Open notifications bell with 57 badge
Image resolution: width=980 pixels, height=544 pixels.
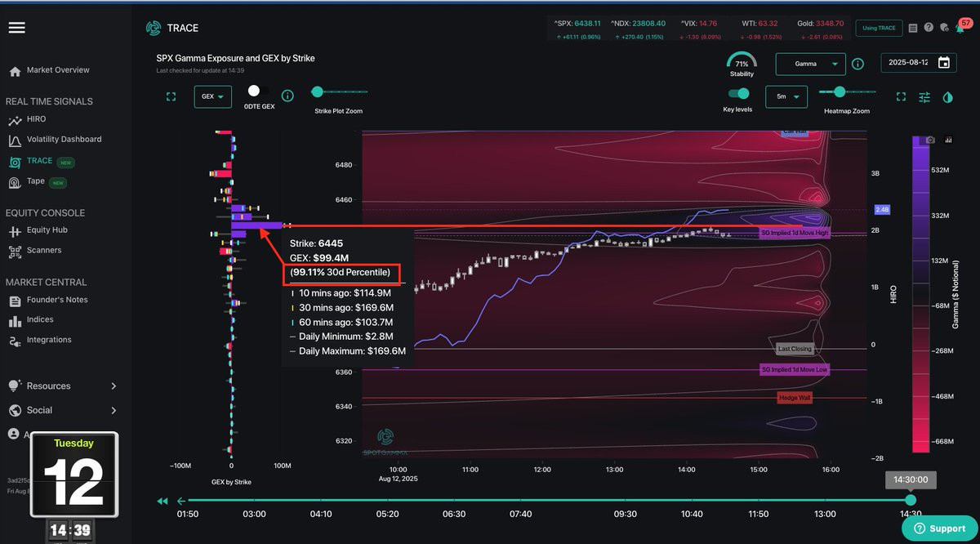point(962,26)
